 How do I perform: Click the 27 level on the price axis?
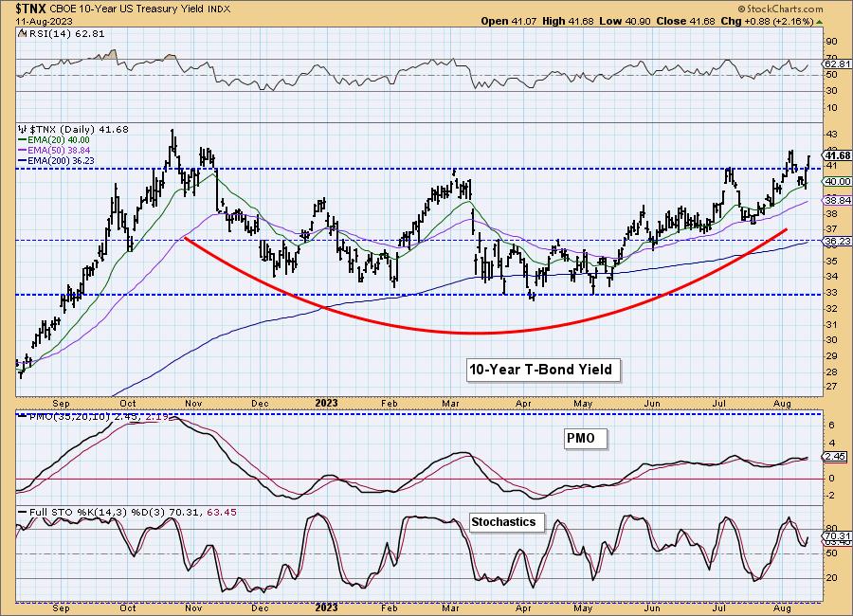pos(830,387)
